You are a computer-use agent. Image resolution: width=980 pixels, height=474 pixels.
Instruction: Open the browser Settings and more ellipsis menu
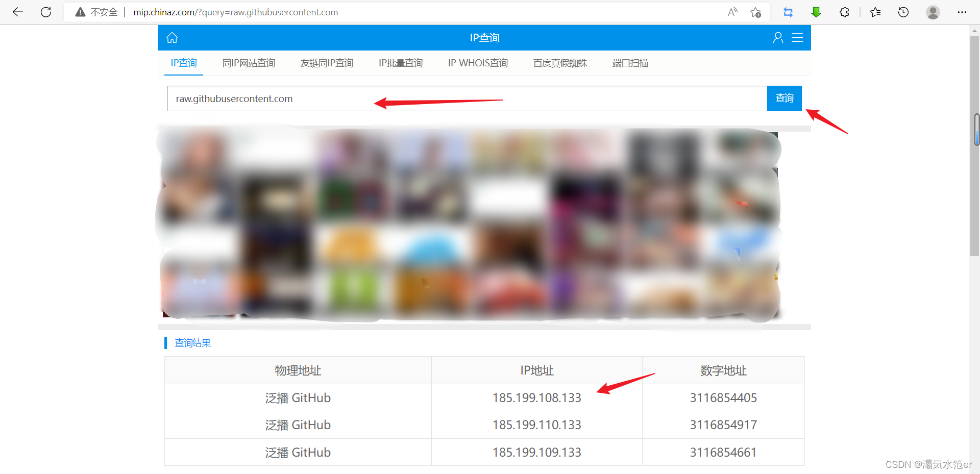[x=963, y=12]
